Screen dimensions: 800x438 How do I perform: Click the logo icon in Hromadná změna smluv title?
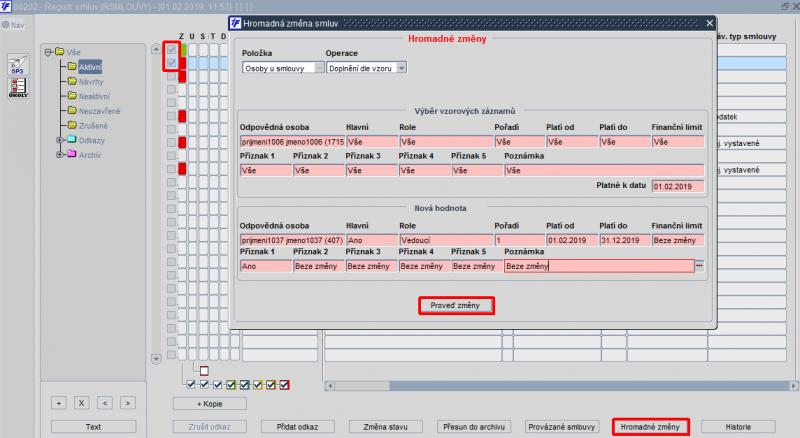pyautogui.click(x=235, y=23)
